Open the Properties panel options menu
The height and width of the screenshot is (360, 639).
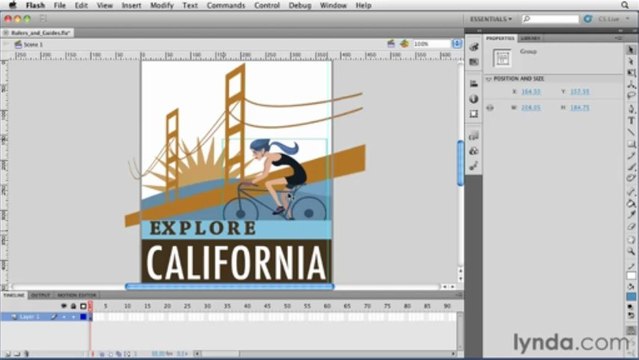pos(619,38)
